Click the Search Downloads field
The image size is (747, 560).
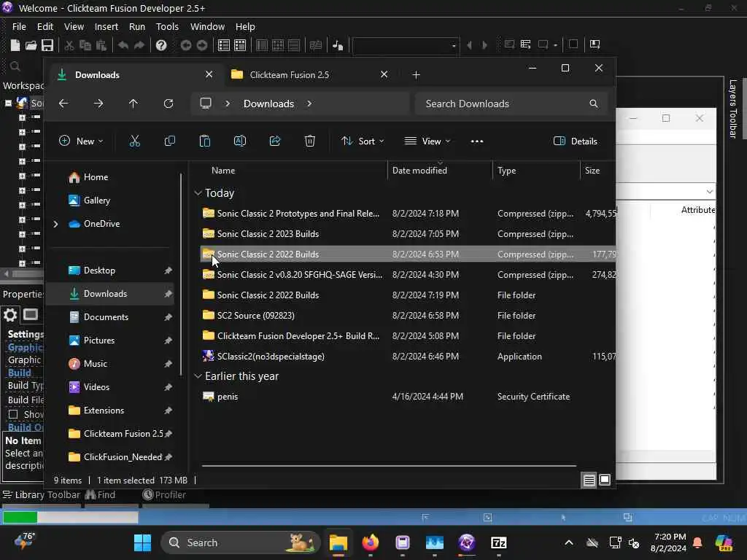point(511,104)
